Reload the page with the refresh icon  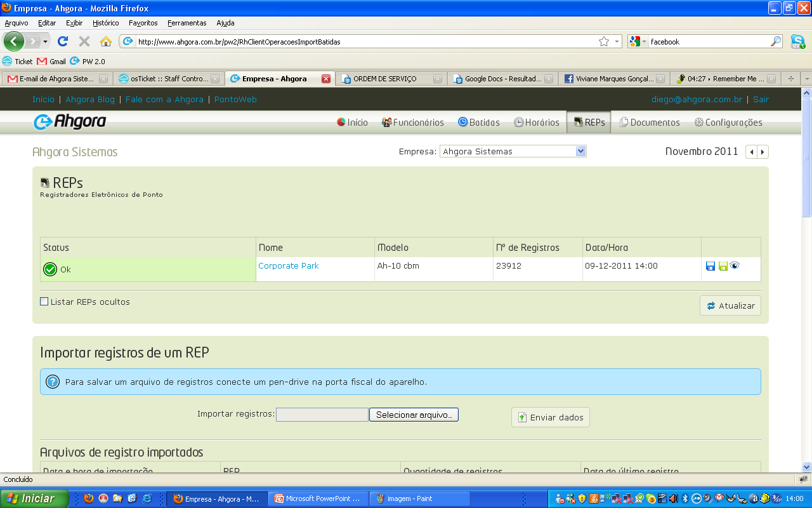62,41
